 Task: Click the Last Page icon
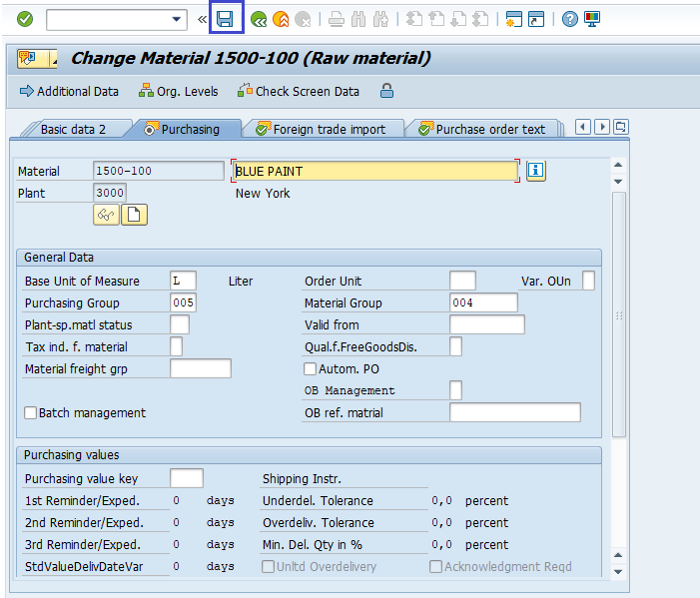coord(480,19)
